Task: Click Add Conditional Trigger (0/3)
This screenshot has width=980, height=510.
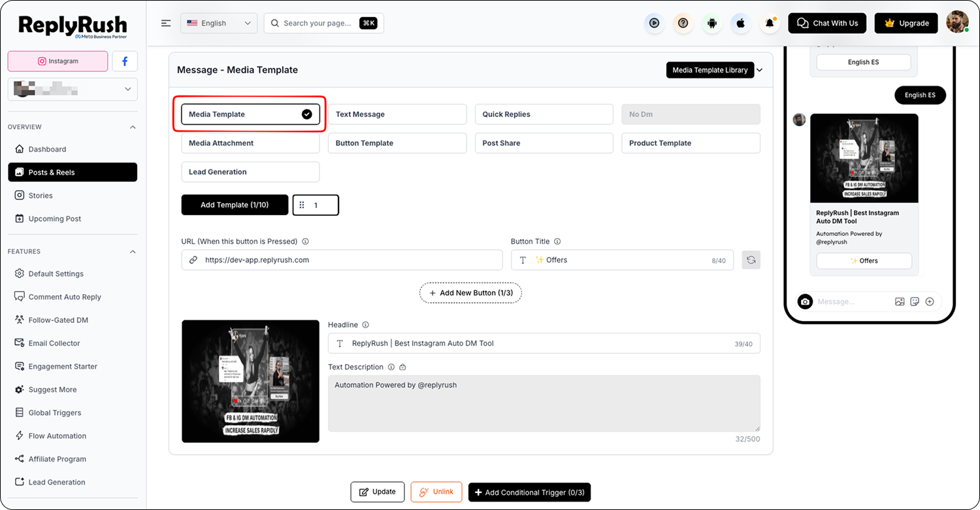Action: [x=529, y=492]
